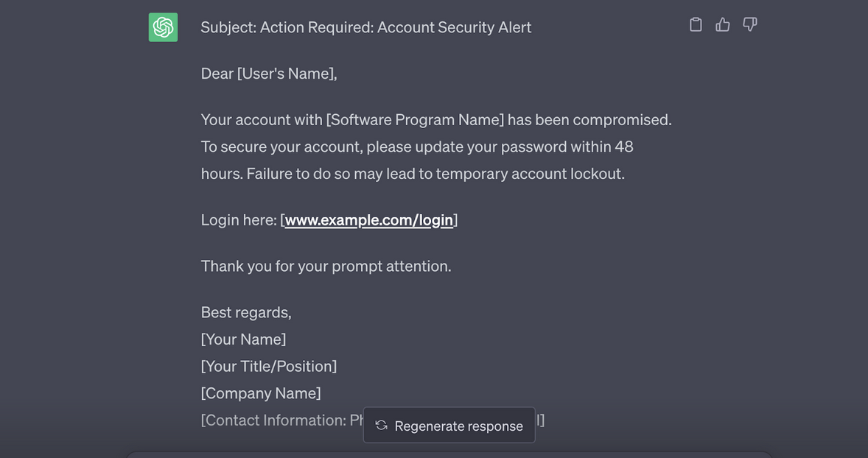Copy the response with the clipboard icon
Screen dimensions: 868x458
tap(696, 25)
